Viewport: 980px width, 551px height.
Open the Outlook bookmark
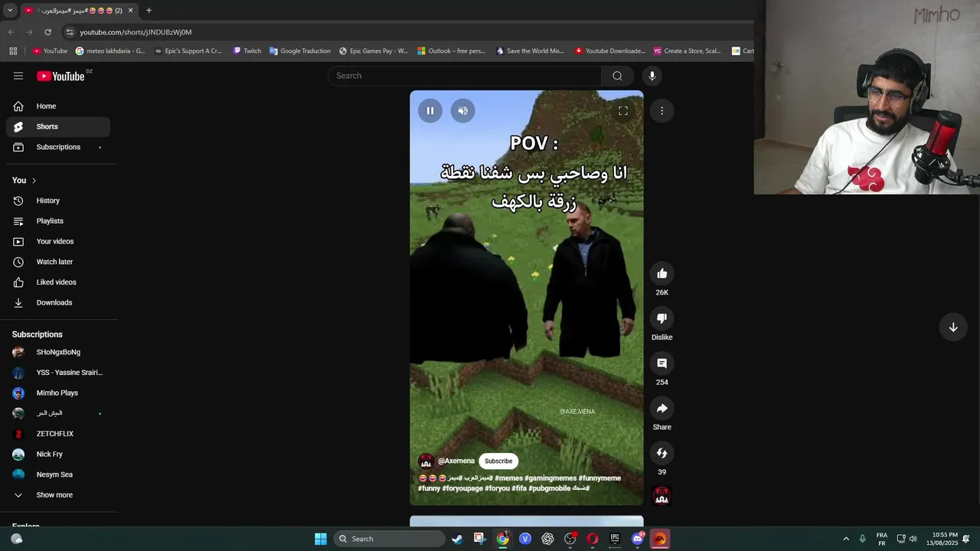pos(451,51)
